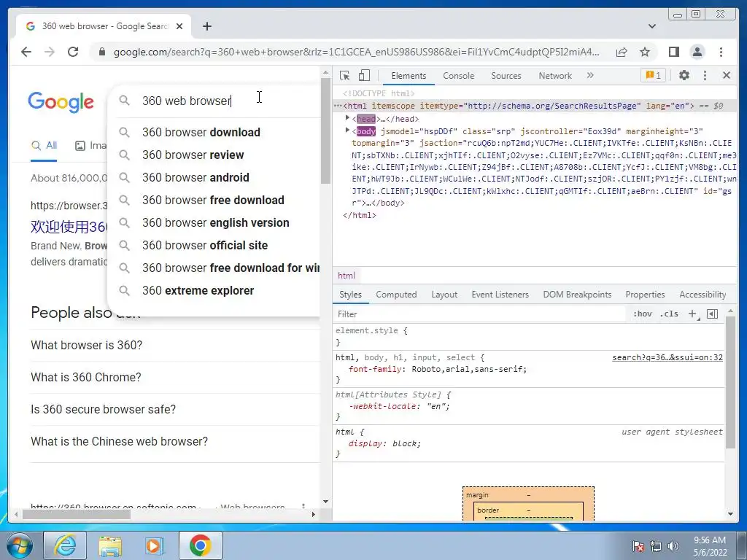This screenshot has width=747, height=560.
Task: Toggle the :hov element state button
Action: click(642, 314)
